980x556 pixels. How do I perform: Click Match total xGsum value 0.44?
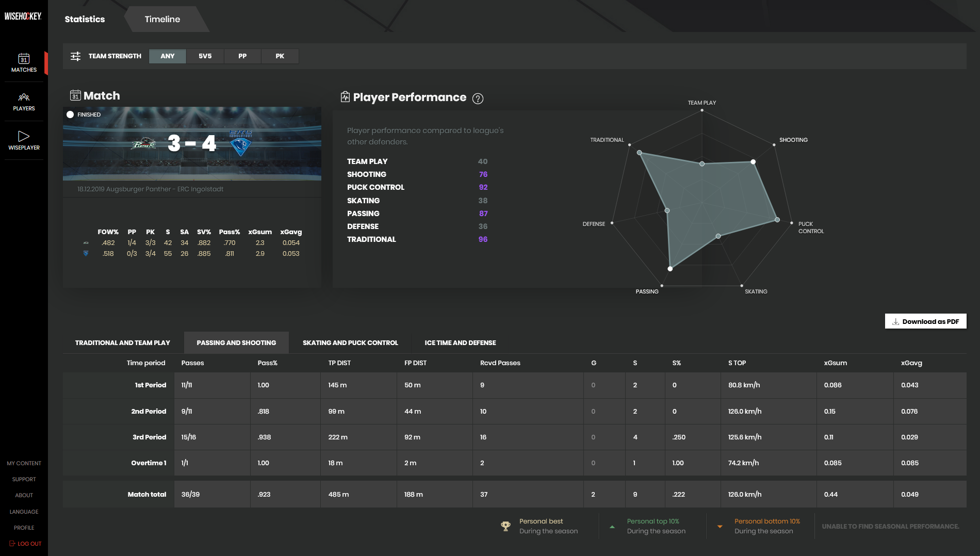(x=830, y=494)
